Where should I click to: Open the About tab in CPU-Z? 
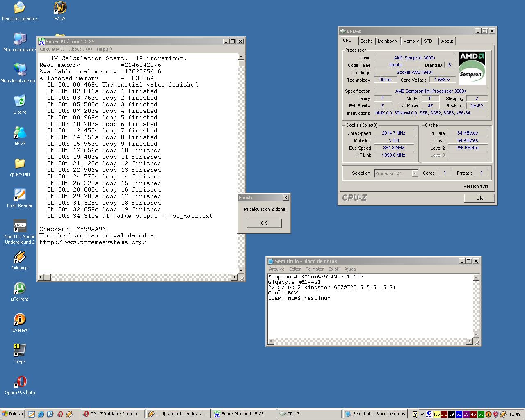(x=447, y=41)
